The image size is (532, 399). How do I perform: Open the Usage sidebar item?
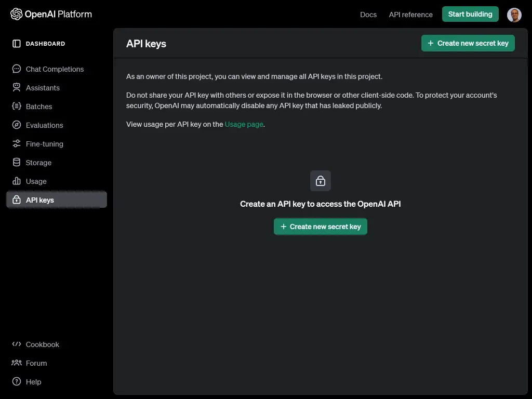56,181
